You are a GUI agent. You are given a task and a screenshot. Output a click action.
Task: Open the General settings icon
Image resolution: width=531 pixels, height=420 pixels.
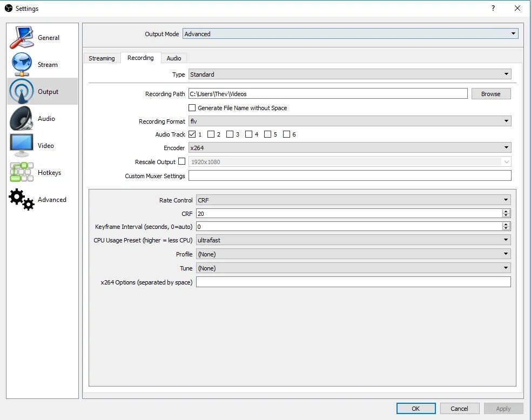21,37
